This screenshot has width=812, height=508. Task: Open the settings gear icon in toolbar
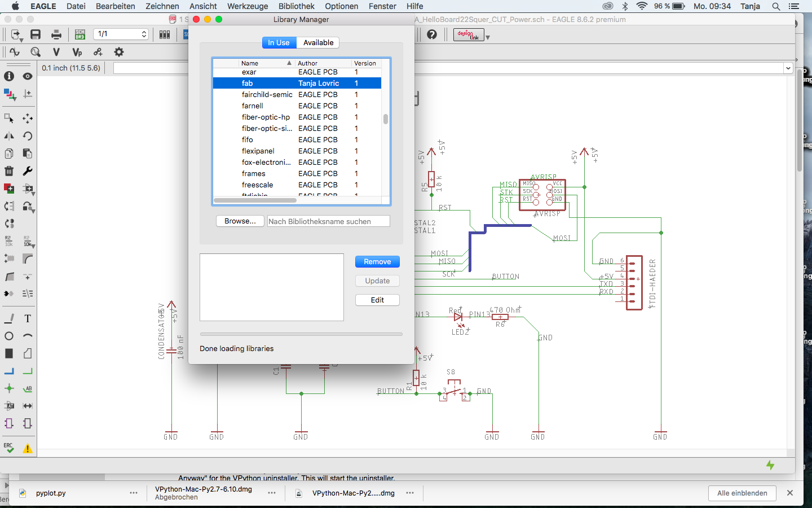pyautogui.click(x=119, y=52)
